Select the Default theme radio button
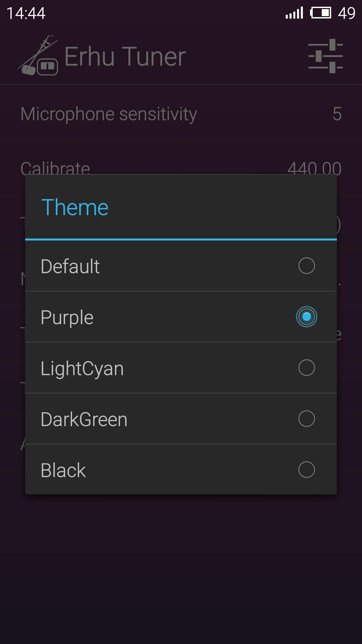This screenshot has height=644, width=362. click(x=306, y=266)
